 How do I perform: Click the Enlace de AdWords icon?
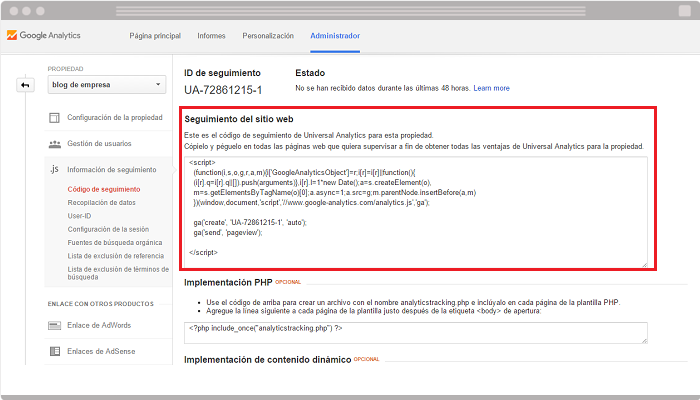pos(54,325)
